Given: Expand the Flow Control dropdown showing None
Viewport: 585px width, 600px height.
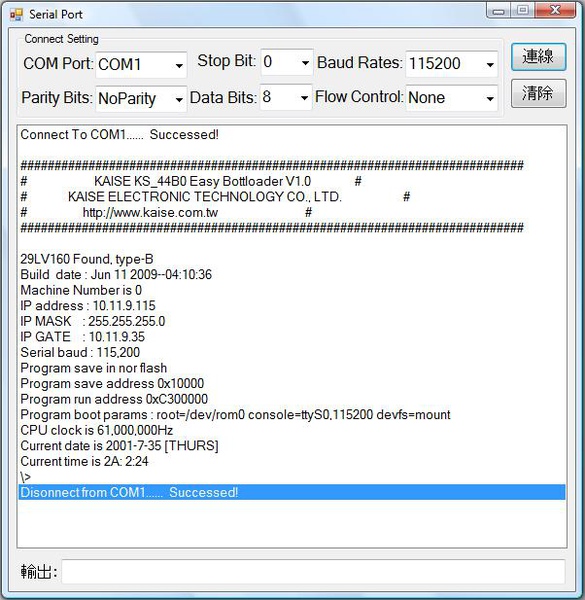Looking at the screenshot, I should 451,98.
